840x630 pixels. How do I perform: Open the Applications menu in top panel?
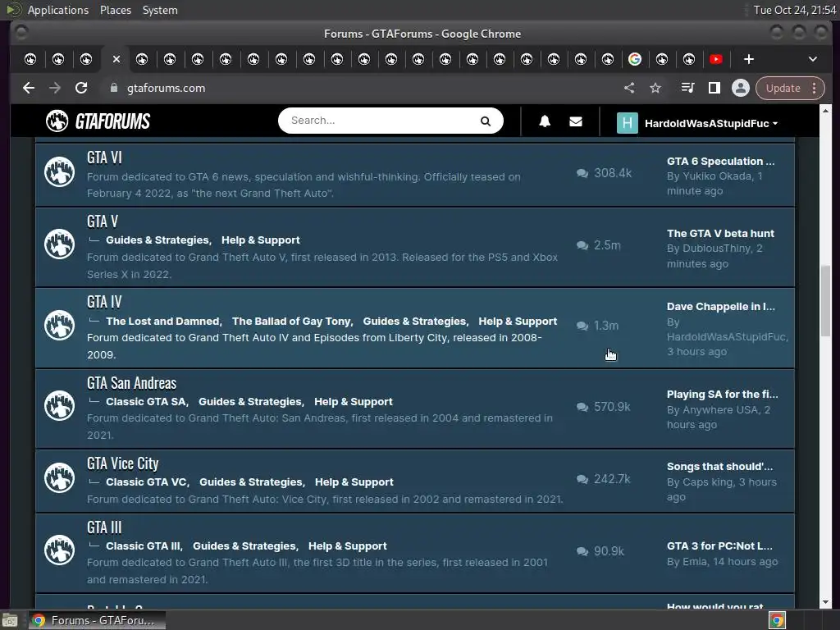tap(58, 10)
